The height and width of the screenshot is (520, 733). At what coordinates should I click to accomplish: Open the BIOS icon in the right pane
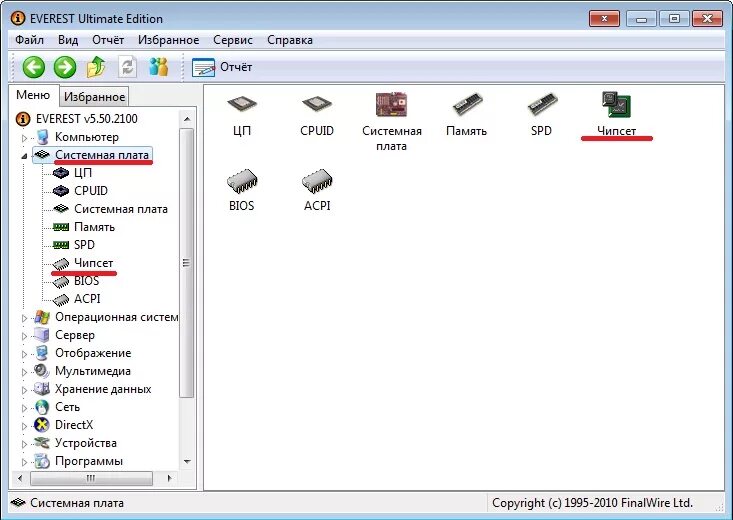[242, 190]
